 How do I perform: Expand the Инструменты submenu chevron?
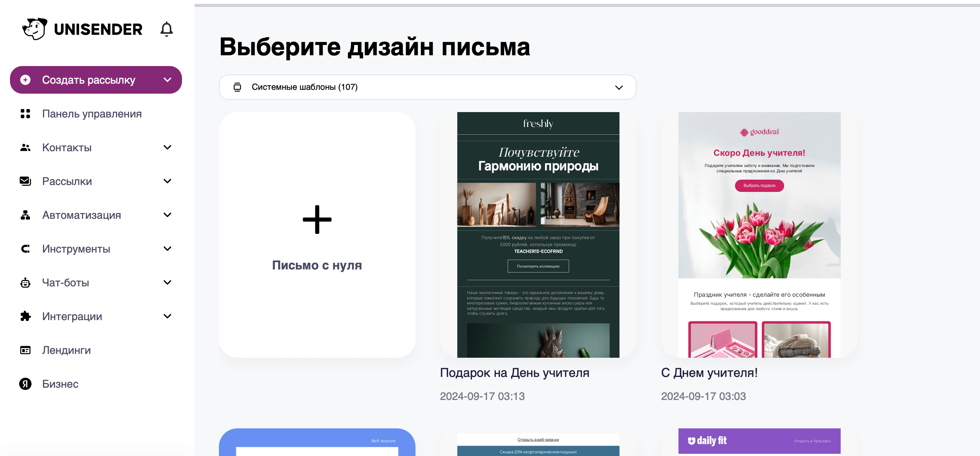point(167,249)
